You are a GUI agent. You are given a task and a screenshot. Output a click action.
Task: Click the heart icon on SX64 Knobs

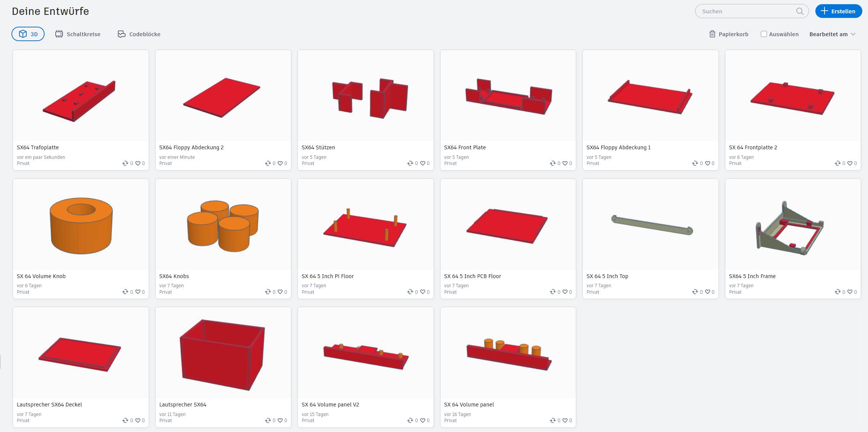click(x=280, y=292)
